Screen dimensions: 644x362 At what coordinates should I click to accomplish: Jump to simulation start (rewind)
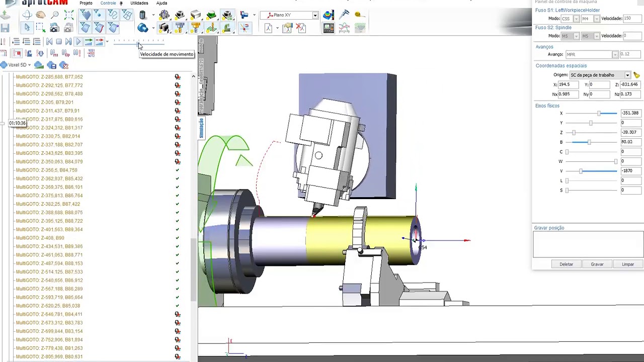click(x=49, y=42)
